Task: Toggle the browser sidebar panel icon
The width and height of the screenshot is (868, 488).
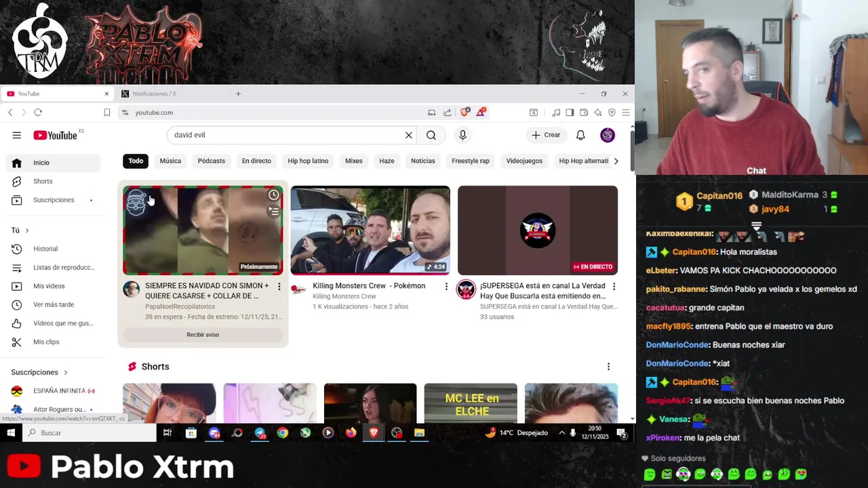Action: click(x=570, y=113)
